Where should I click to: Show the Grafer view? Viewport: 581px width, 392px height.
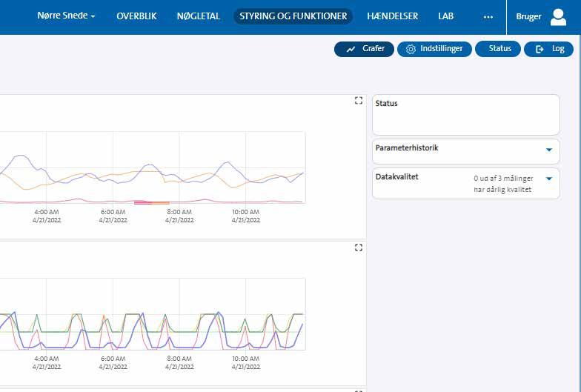click(364, 49)
